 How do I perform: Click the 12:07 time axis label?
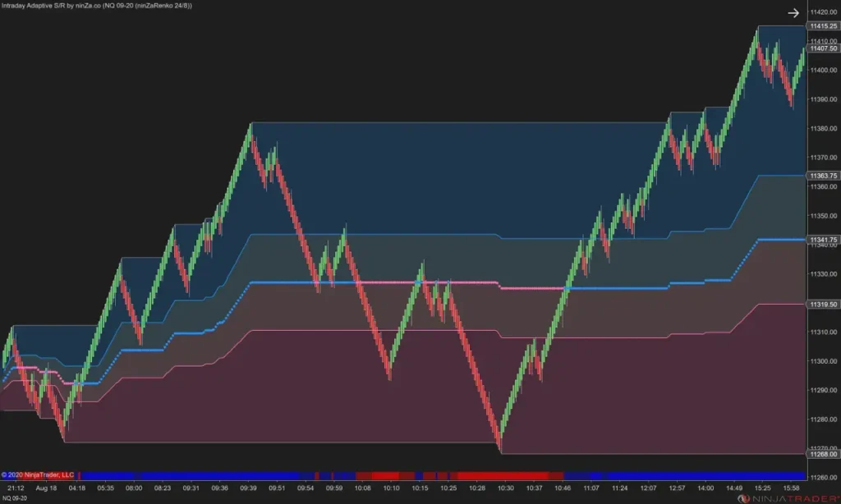[649, 488]
